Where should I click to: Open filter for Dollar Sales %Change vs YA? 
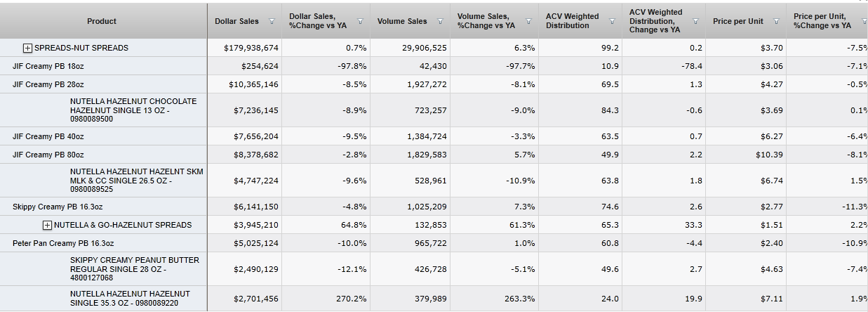point(360,22)
